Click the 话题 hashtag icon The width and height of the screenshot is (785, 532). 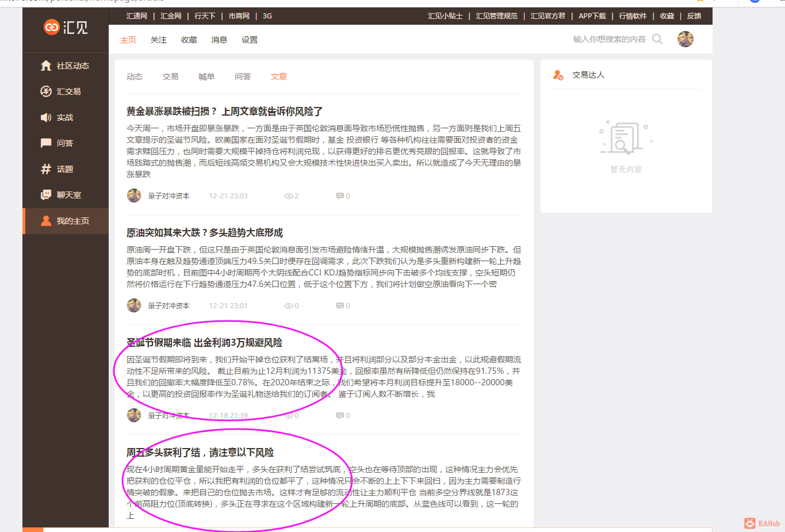(46, 169)
